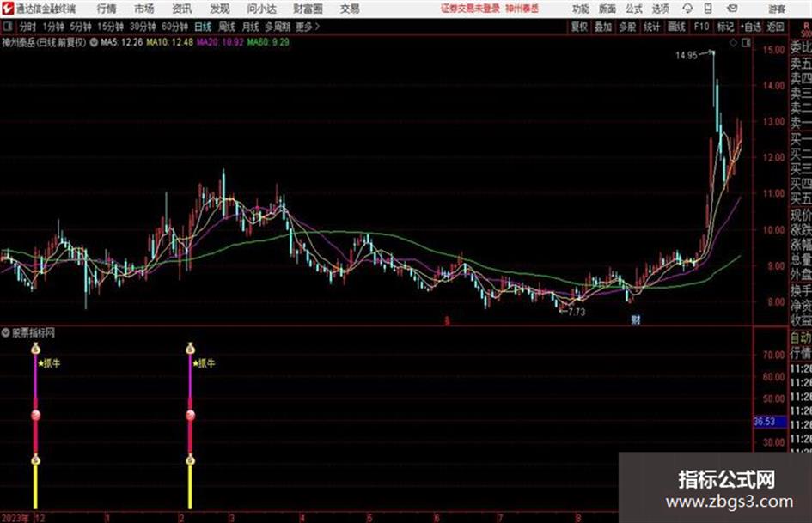
Task: Switch to the 60分钟 period tab
Action: point(174,27)
